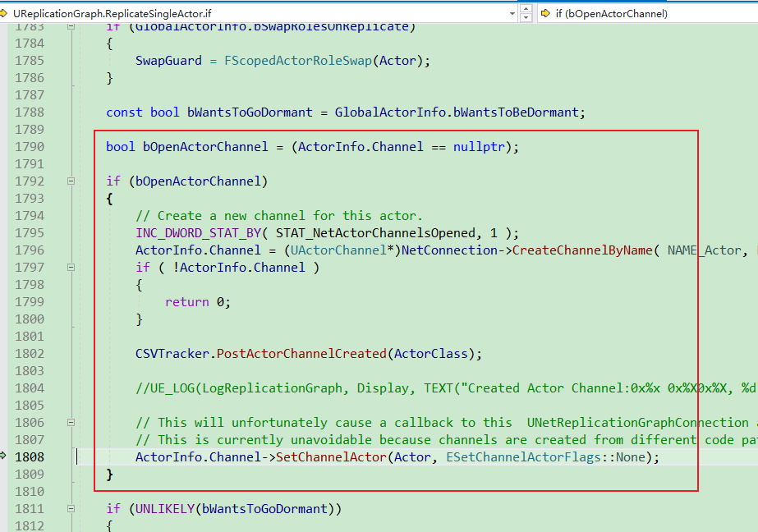This screenshot has height=532, width=758.
Task: Click line number 1808
Action: pyautogui.click(x=30, y=457)
